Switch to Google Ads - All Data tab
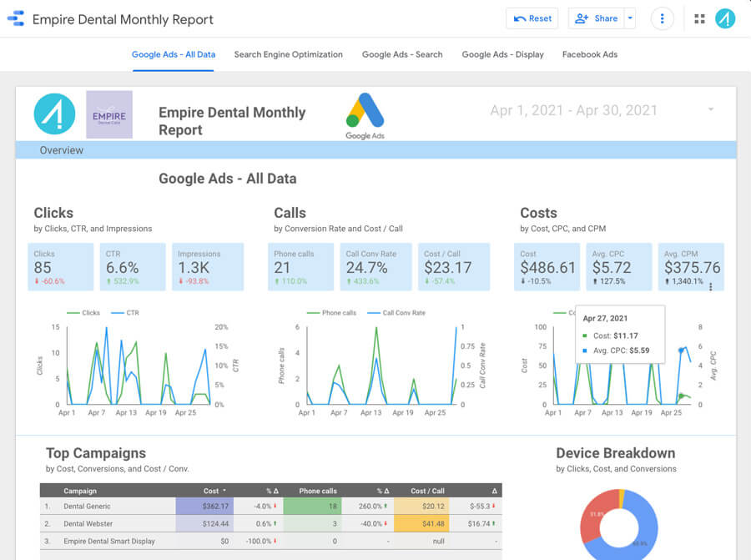751x560 pixels. [x=174, y=54]
